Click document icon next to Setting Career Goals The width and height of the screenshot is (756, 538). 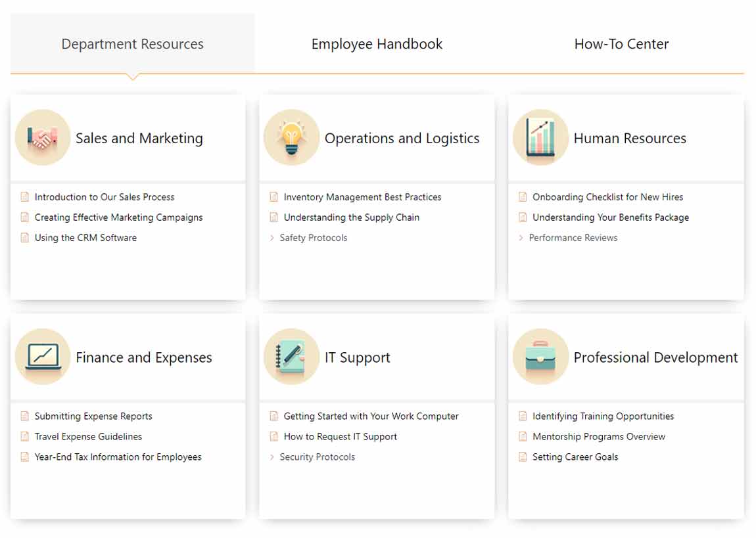(523, 457)
